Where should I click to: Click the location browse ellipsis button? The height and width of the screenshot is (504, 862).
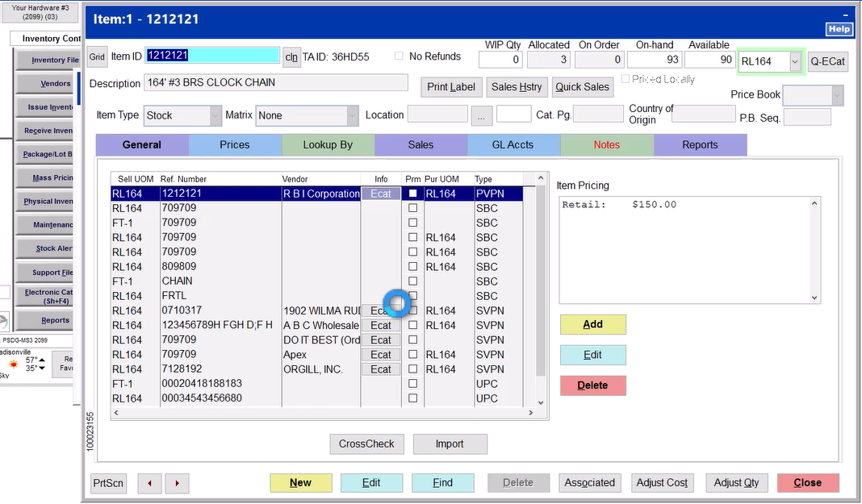pyautogui.click(x=481, y=116)
